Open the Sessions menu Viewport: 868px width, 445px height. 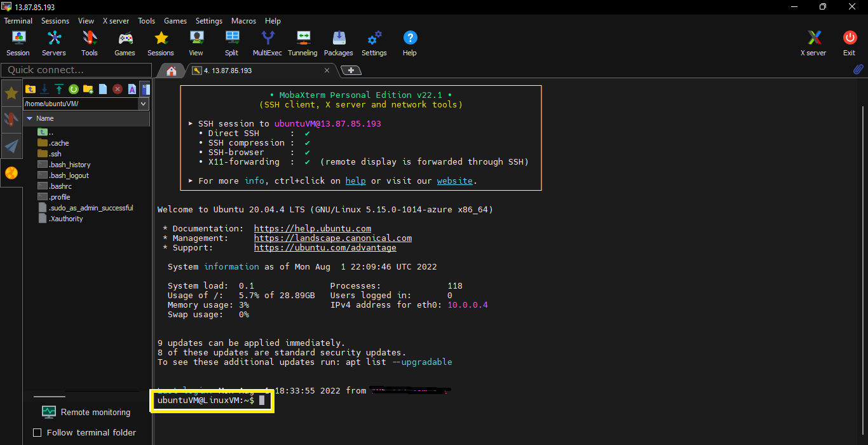[55, 21]
